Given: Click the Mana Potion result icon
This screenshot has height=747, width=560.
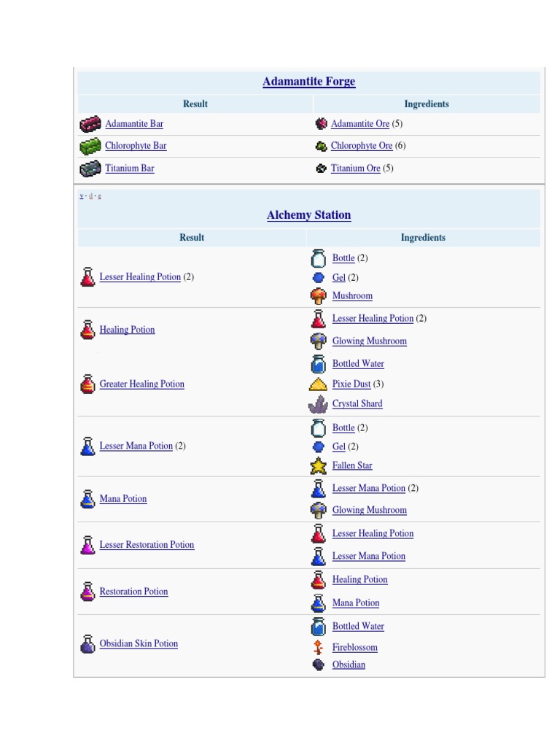Looking at the screenshot, I should coord(87,499).
